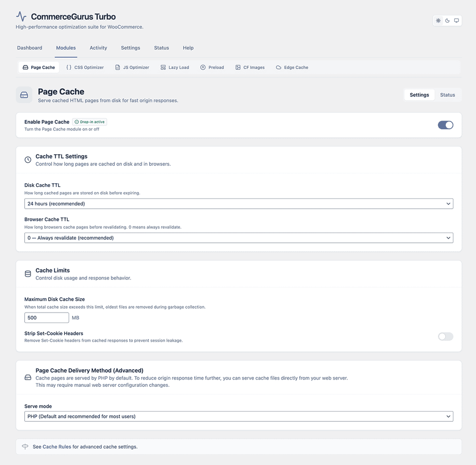This screenshot has width=476, height=465.
Task: Open the Activity tab
Action: (99, 48)
